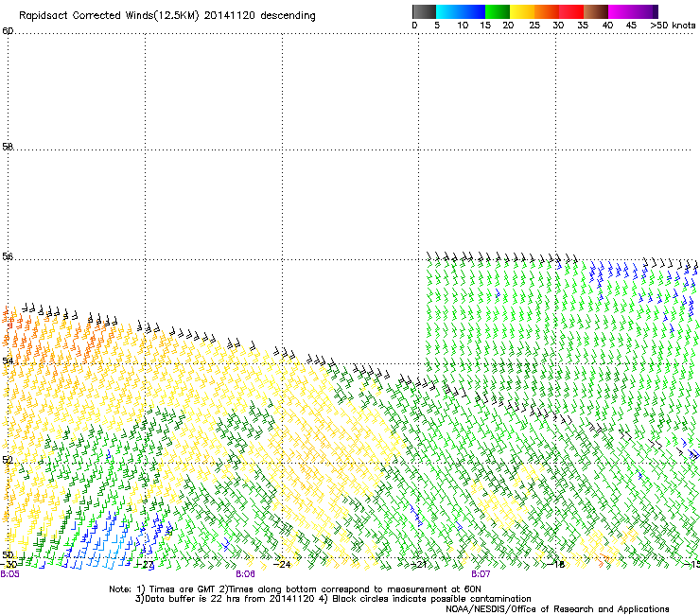Image resolution: width=700 pixels, height=615 pixels.
Task: Click the longitude label '-21'
Action: pos(419,565)
